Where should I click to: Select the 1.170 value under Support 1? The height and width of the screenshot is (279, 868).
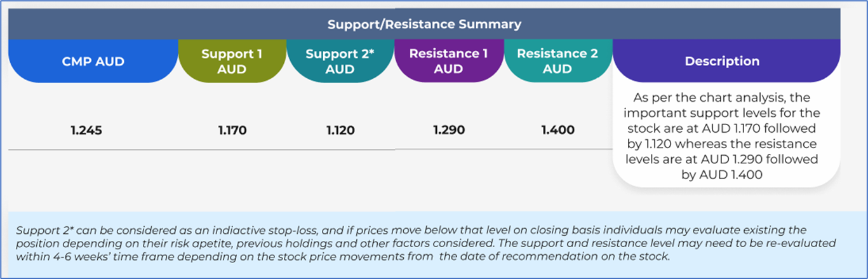click(x=232, y=131)
